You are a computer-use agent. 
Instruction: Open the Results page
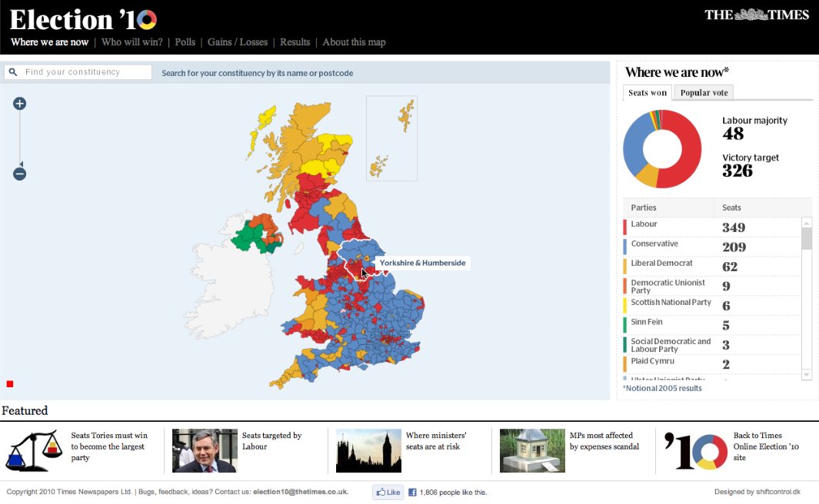click(295, 42)
